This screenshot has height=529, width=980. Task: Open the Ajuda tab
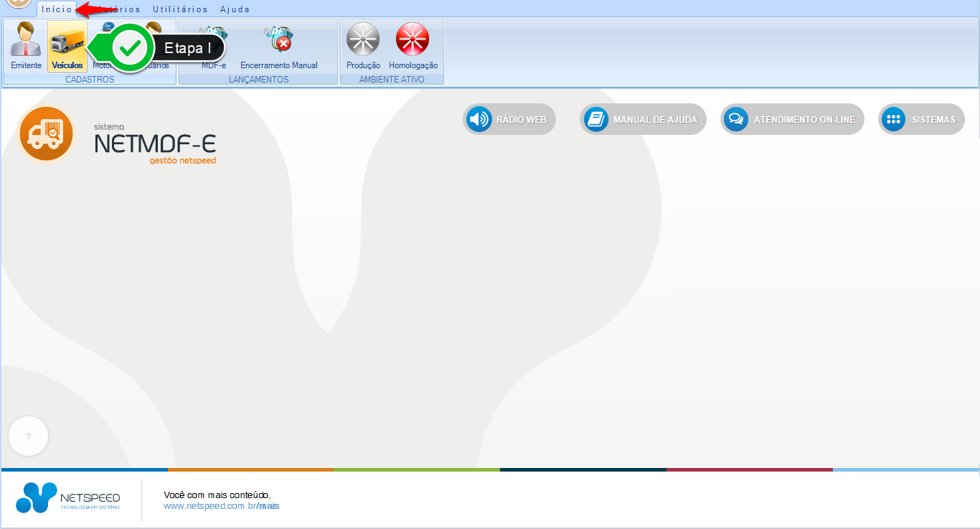tap(235, 9)
